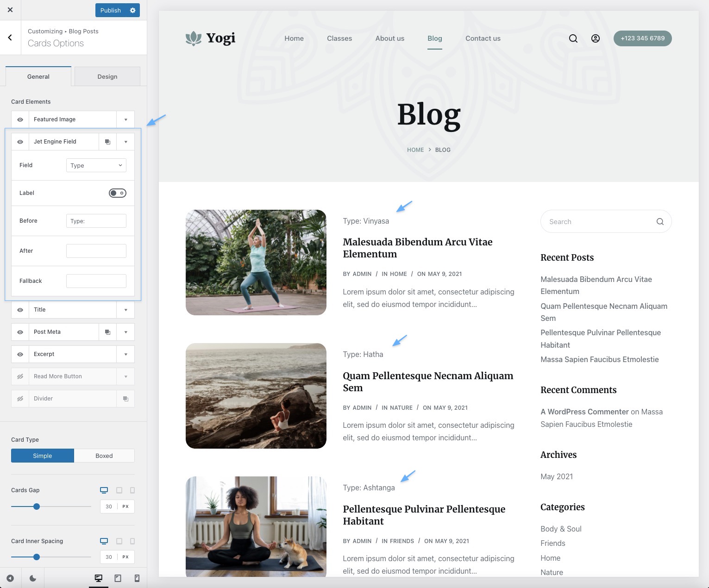Image resolution: width=709 pixels, height=588 pixels.
Task: Duplicate the Jet Engine Field element
Action: [107, 141]
